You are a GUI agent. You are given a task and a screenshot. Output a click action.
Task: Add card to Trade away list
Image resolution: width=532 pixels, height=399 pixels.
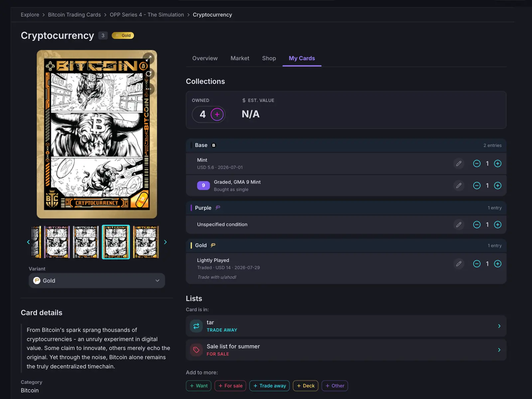point(270,386)
